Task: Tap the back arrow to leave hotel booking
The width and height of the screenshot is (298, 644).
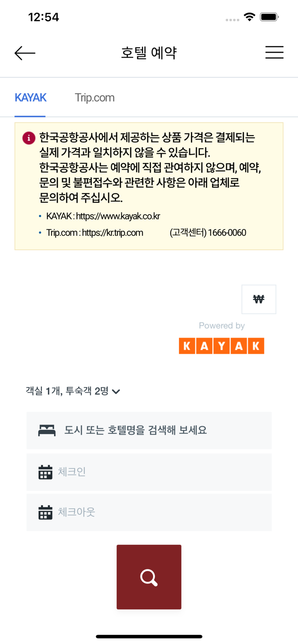Action: [x=24, y=52]
